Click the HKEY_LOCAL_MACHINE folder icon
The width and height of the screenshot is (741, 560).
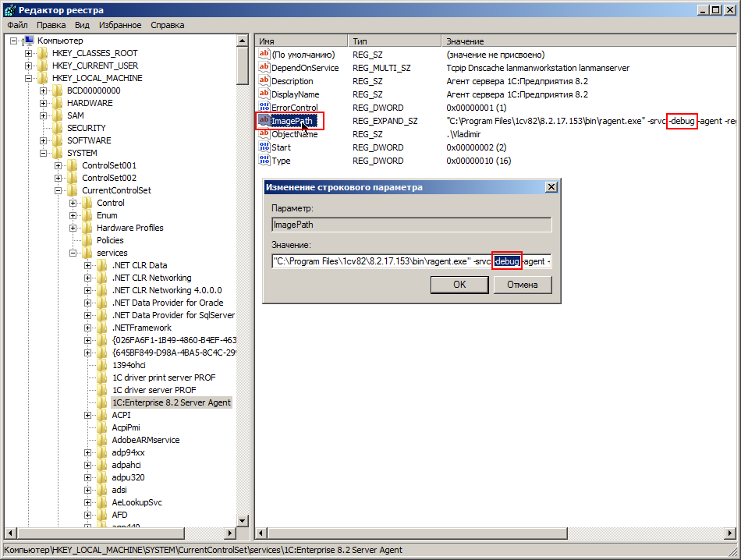point(43,78)
